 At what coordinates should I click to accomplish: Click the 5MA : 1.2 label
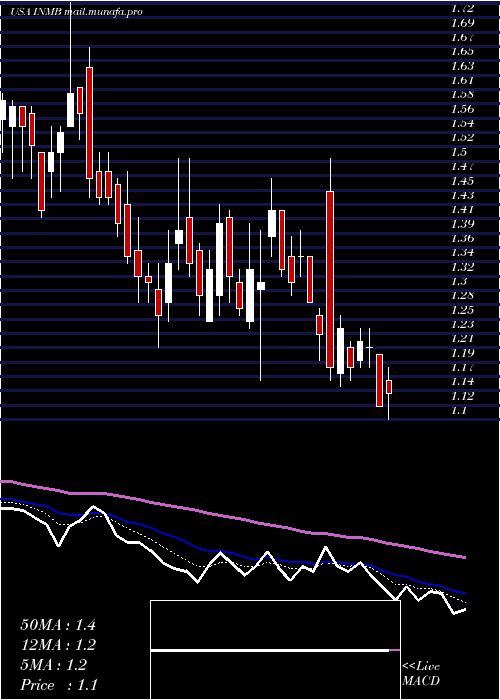click(x=54, y=665)
